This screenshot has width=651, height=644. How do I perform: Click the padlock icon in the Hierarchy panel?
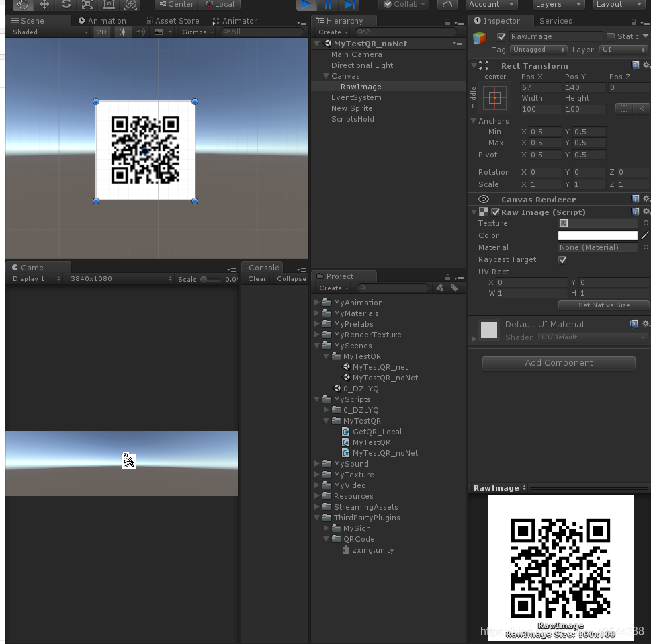[x=447, y=21]
